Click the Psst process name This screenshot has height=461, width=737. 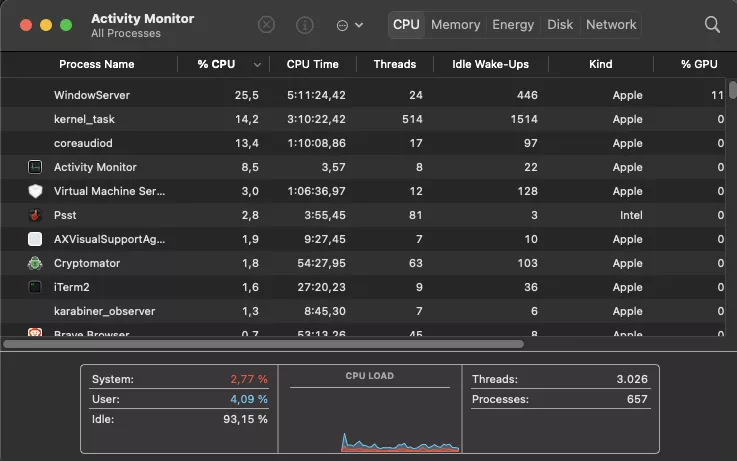[x=65, y=215]
